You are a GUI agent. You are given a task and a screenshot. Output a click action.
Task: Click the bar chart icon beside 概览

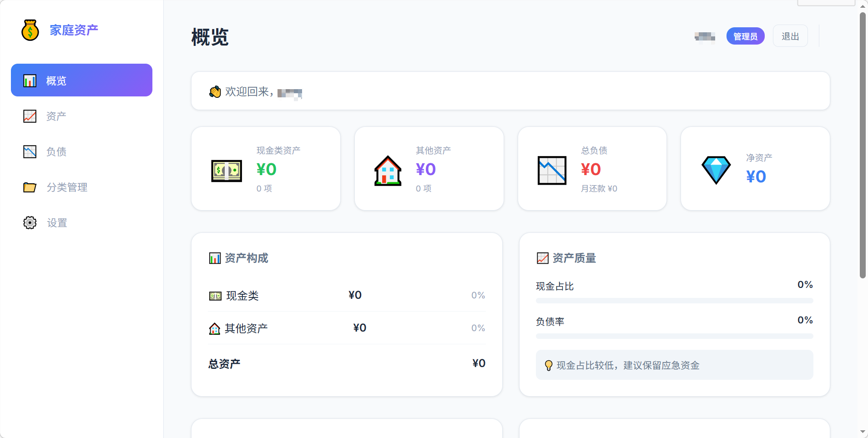pos(30,81)
